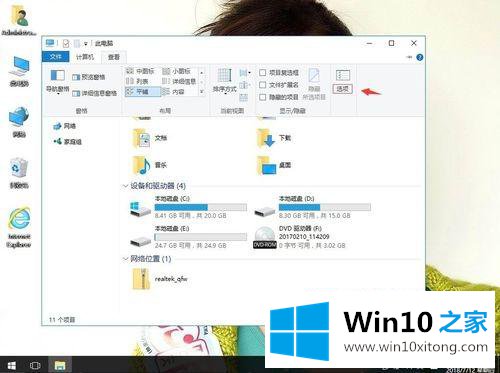Switch to the 查看 view tab

coord(114,57)
